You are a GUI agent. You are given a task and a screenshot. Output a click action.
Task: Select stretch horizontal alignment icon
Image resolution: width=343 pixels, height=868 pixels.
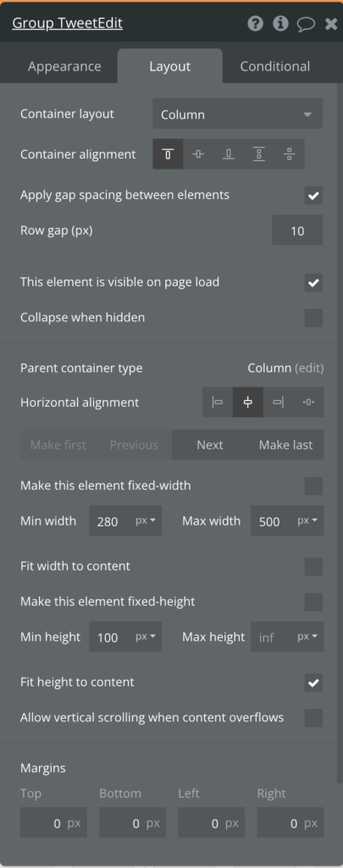308,402
